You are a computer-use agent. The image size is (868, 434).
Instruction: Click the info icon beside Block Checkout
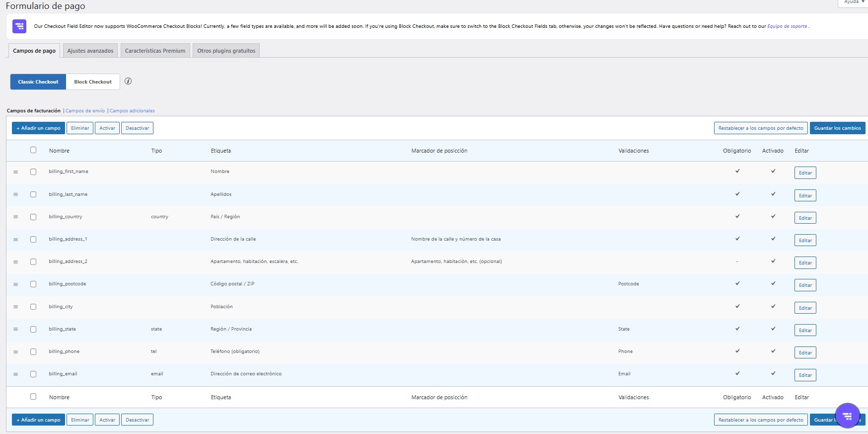click(x=128, y=82)
